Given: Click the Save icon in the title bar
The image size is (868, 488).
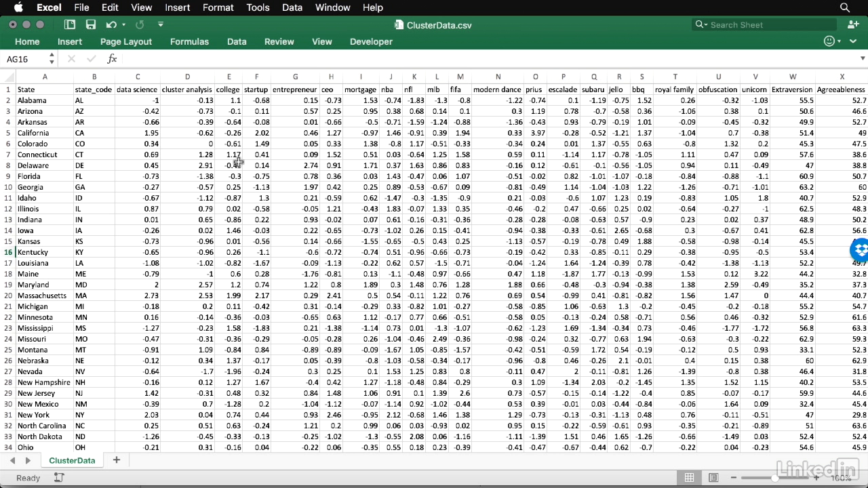Looking at the screenshot, I should point(91,24).
